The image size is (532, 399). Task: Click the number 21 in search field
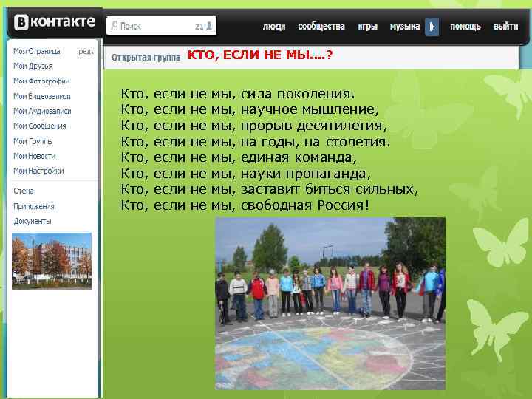[x=199, y=26]
